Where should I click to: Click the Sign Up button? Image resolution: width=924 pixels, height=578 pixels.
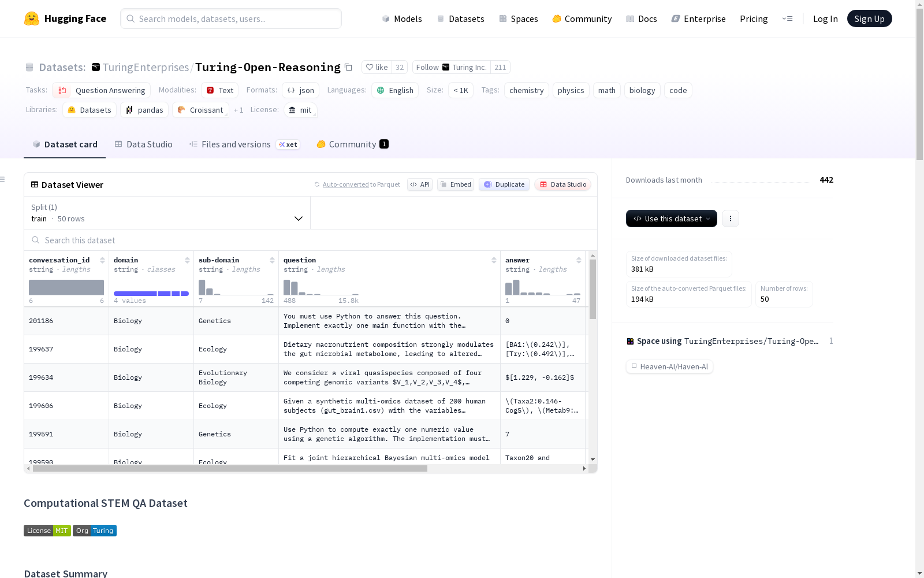pos(869,18)
